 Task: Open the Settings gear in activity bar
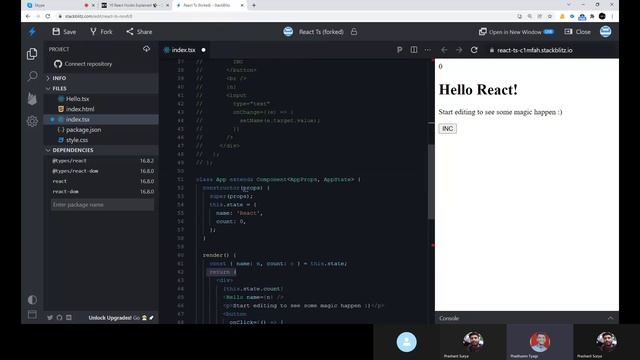[32, 121]
